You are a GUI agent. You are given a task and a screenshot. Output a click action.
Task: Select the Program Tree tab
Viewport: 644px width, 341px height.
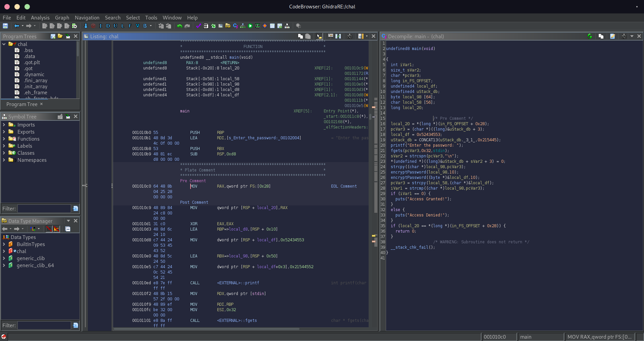point(22,104)
